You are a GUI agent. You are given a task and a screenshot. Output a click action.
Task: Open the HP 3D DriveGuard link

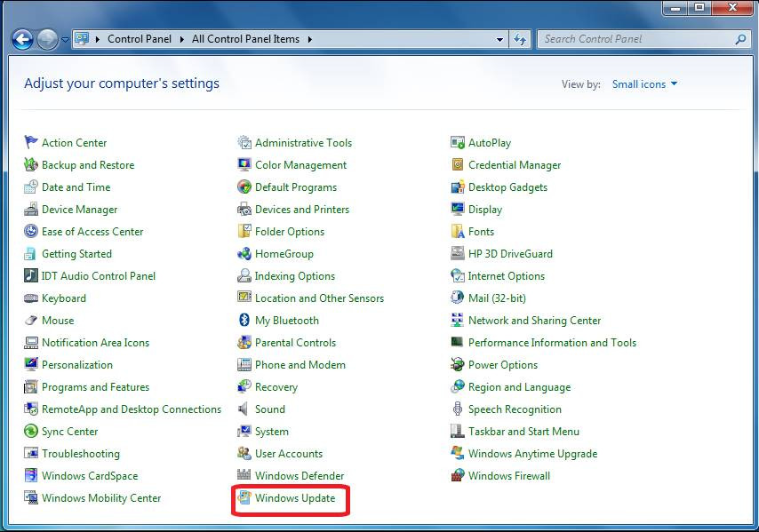click(x=510, y=253)
